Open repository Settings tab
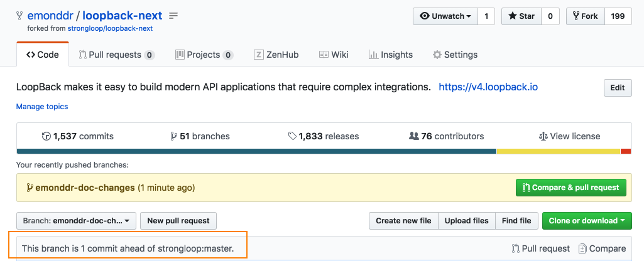The height and width of the screenshot is (261, 644). [x=455, y=55]
